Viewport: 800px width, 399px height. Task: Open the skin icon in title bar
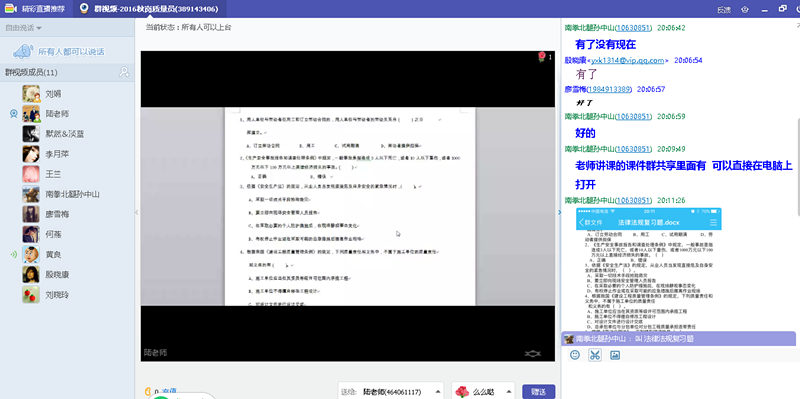745,9
